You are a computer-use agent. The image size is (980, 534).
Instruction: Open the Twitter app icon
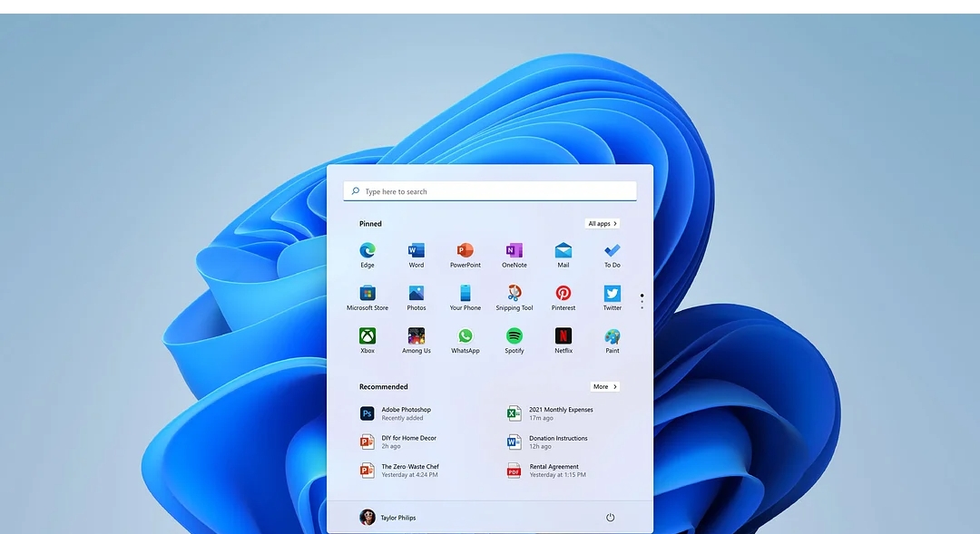click(612, 293)
